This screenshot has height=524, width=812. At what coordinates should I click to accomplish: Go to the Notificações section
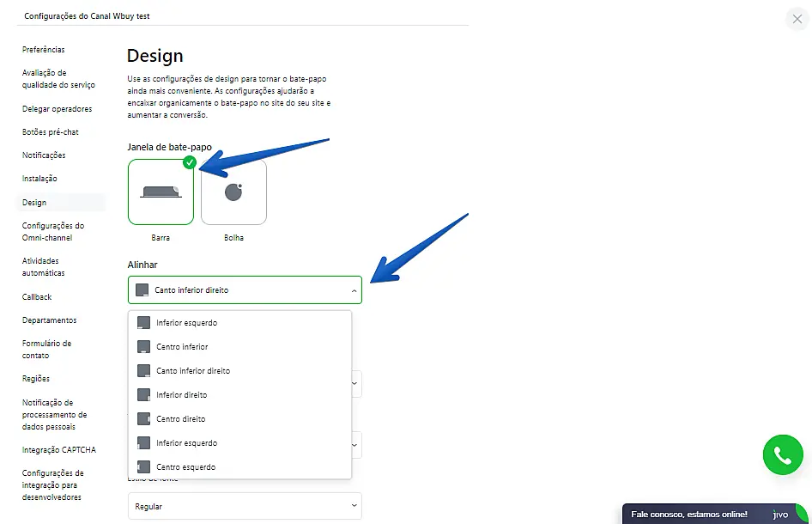(x=44, y=155)
